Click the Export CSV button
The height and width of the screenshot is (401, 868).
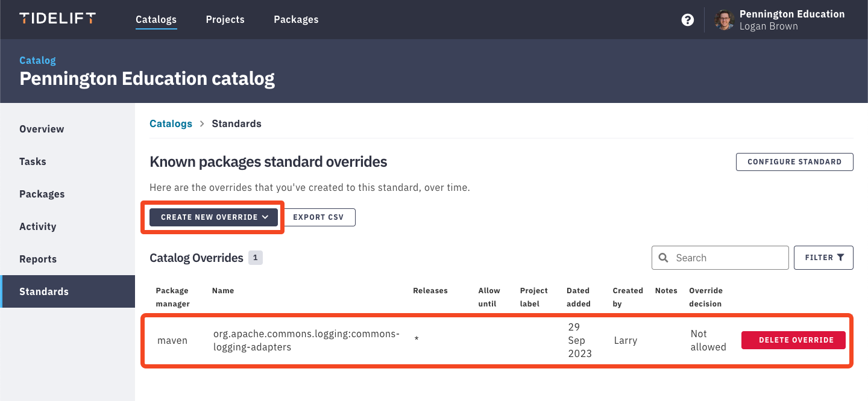[318, 217]
